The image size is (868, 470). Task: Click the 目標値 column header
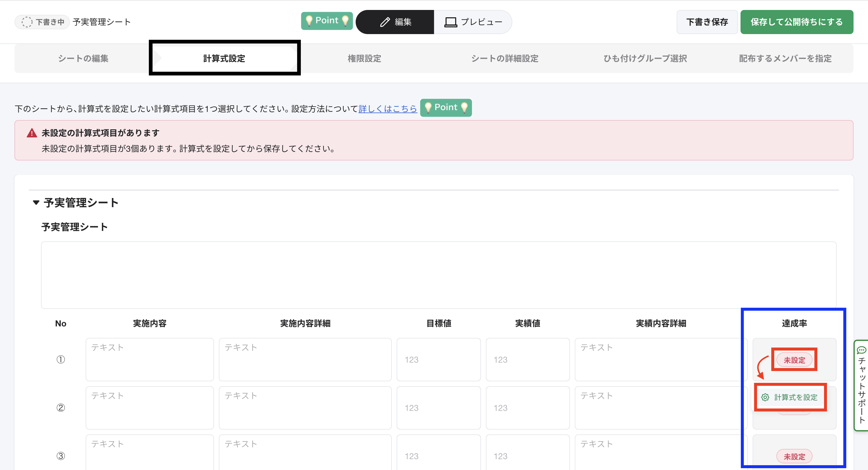coord(439,323)
